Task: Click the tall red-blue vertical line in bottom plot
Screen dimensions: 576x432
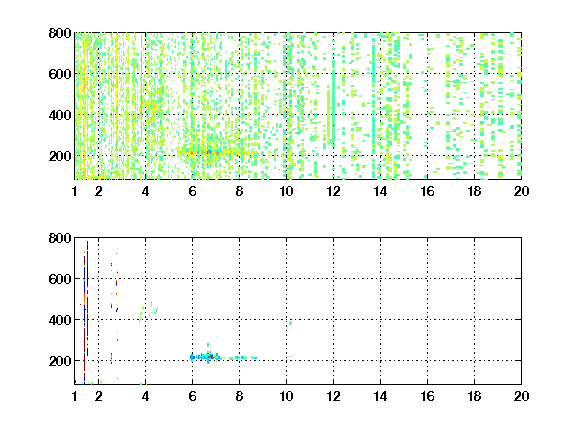Action: [86, 312]
